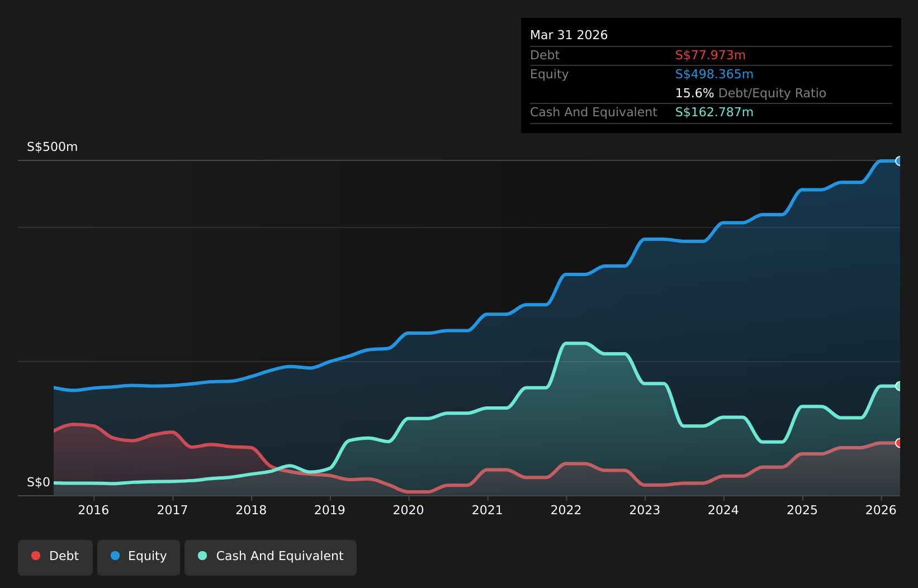
Task: Toggle the Cash And Equivalent legend button
Action: coord(271,557)
